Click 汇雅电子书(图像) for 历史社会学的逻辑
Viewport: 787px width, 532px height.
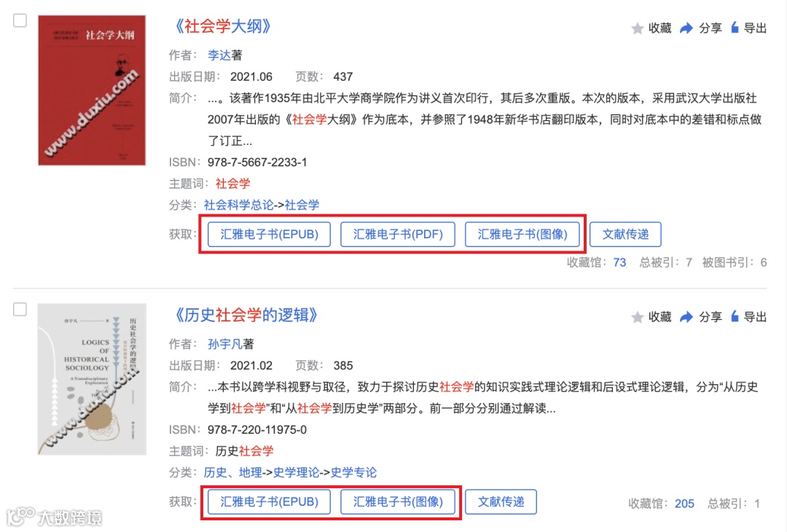(x=398, y=502)
